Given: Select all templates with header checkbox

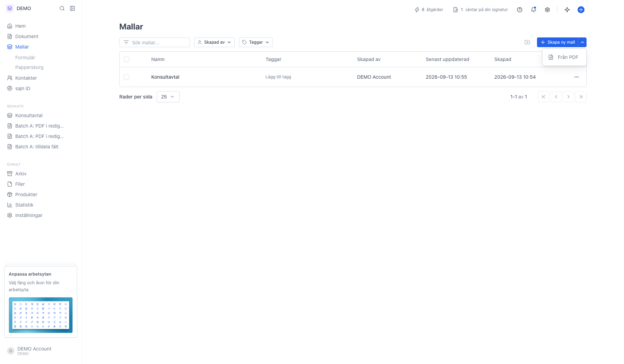Looking at the screenshot, I should pos(127,59).
